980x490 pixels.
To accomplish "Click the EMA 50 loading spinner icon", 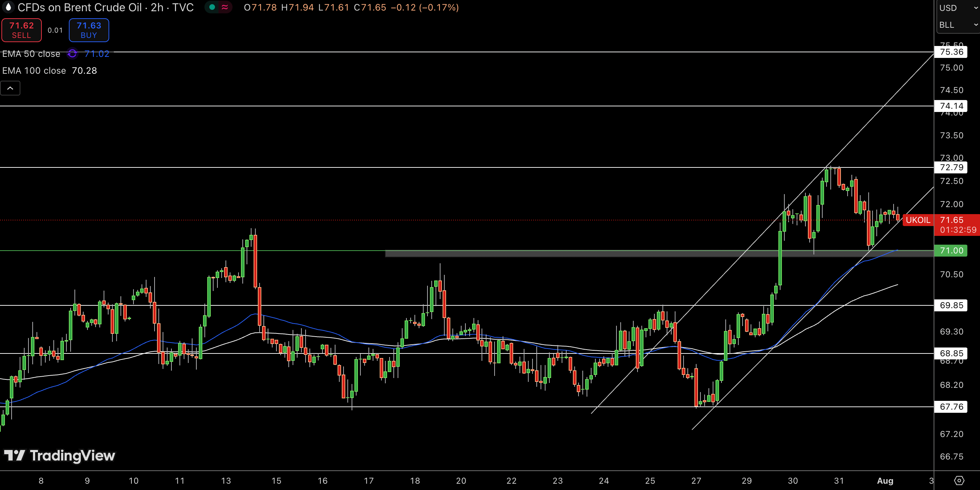I will (x=72, y=54).
